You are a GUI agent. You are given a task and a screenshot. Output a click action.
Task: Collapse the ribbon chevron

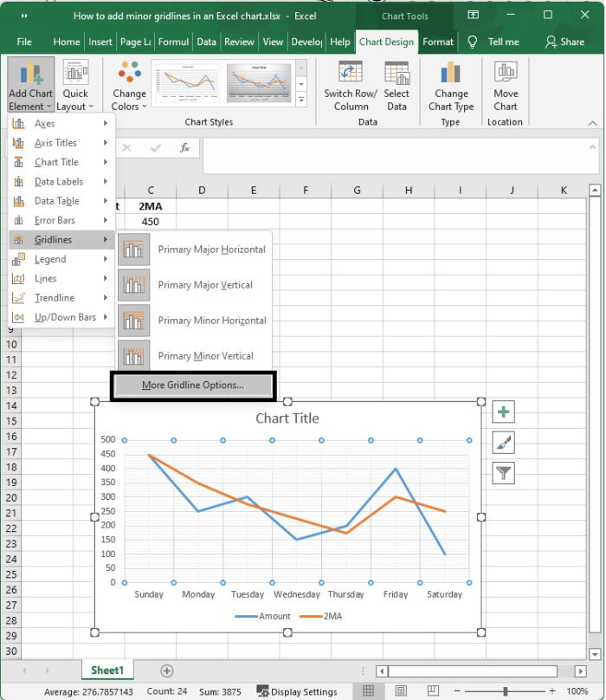point(592,123)
